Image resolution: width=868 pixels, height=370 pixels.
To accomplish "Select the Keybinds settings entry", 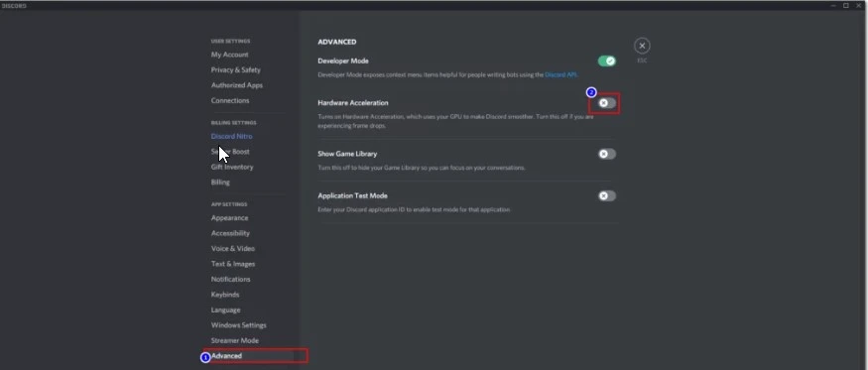I will click(x=225, y=295).
